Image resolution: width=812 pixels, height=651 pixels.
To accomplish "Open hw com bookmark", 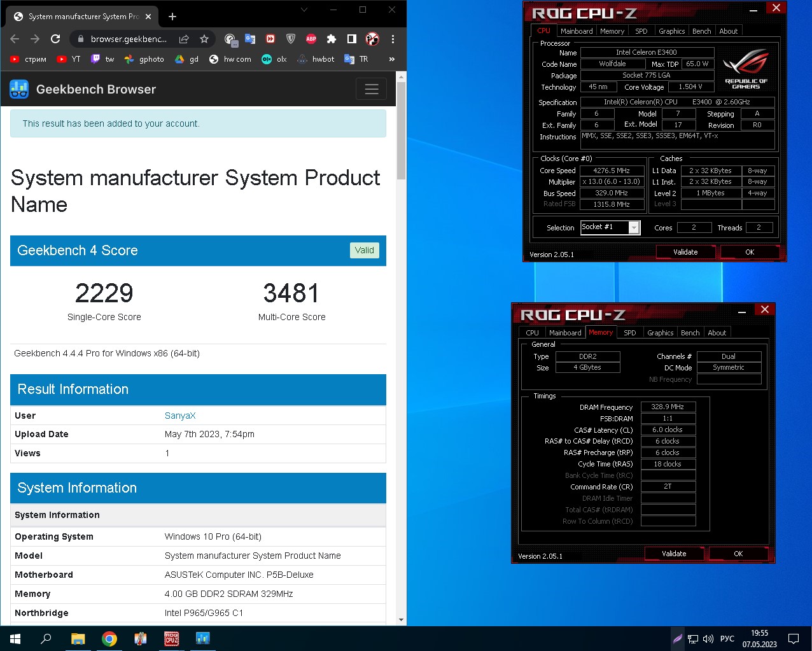I will 230,59.
